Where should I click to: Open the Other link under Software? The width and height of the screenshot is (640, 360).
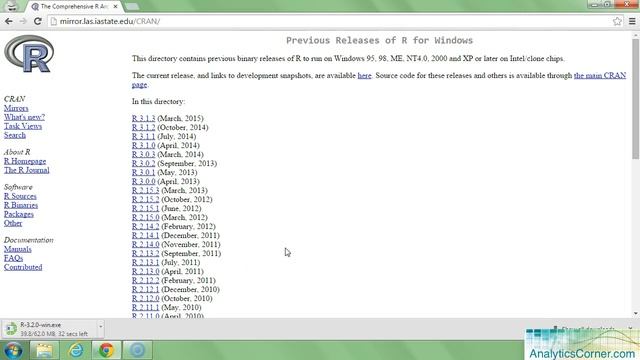click(x=13, y=223)
